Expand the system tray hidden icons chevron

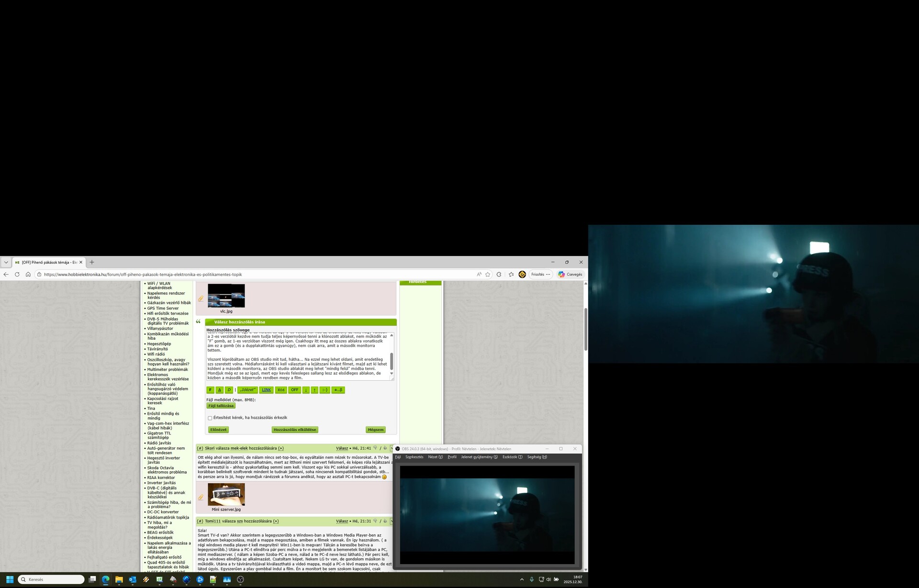[x=522, y=579]
